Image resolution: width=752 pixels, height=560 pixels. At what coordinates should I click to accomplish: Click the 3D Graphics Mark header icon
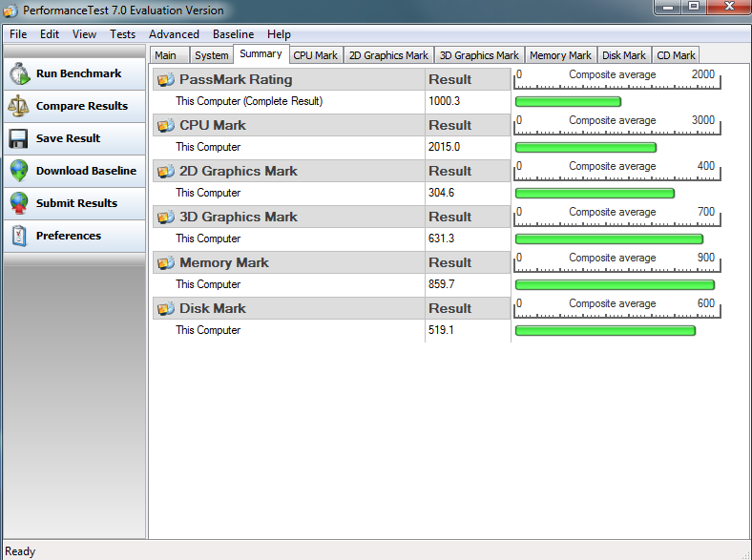click(166, 218)
